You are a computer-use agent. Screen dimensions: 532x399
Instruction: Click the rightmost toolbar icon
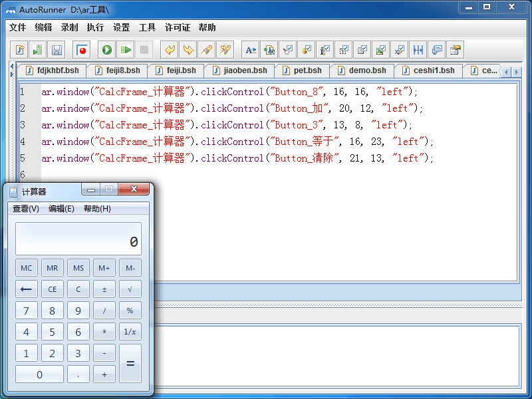pyautogui.click(x=456, y=50)
